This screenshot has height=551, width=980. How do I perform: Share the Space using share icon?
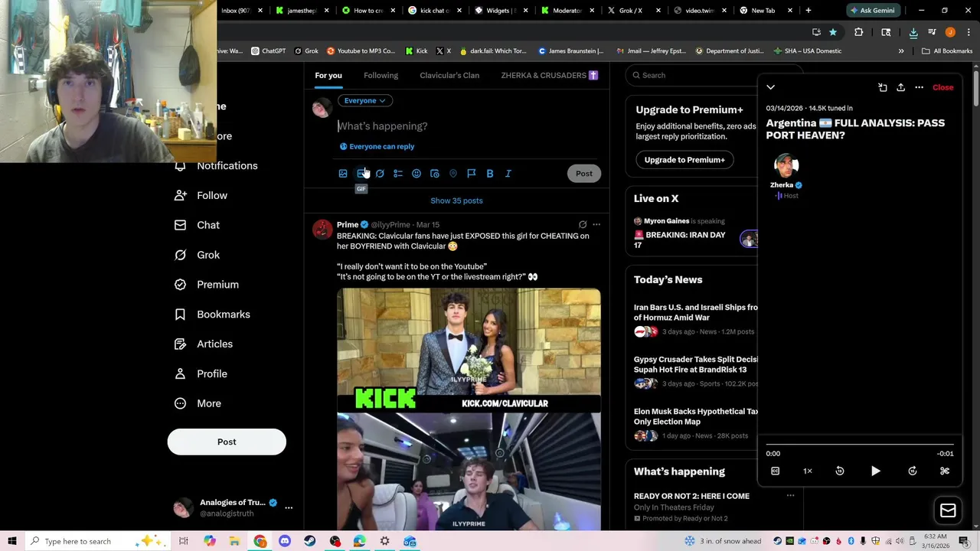point(901,87)
